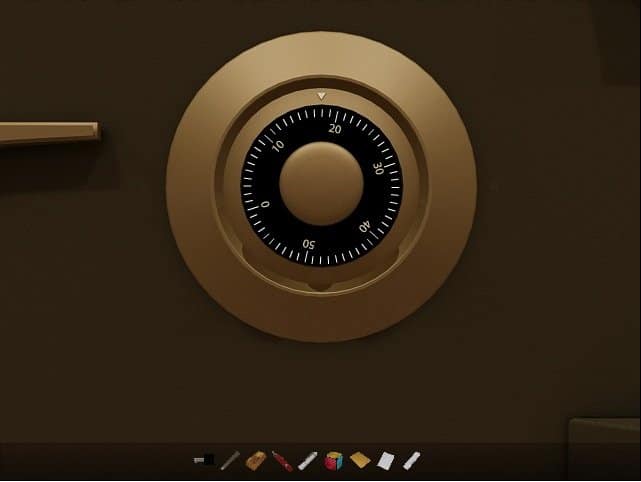Choose the red pocket knife item
The image size is (641, 482).
click(282, 461)
